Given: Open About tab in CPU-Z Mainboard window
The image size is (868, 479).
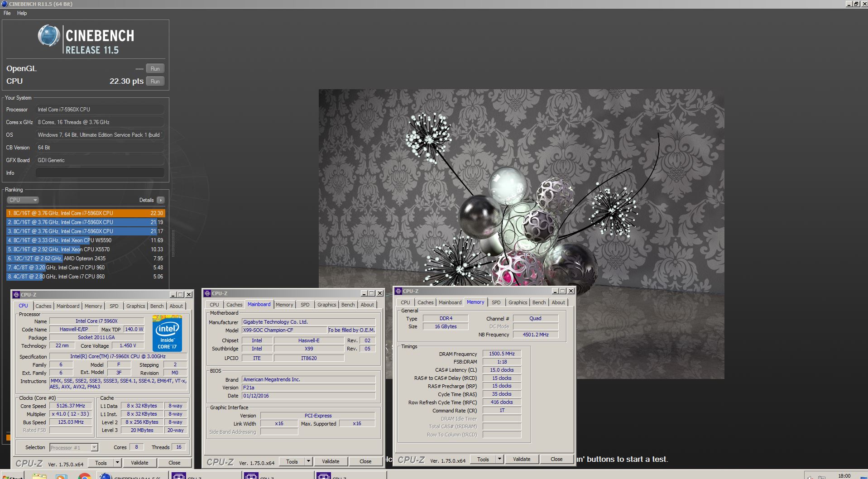Looking at the screenshot, I should coord(367,305).
